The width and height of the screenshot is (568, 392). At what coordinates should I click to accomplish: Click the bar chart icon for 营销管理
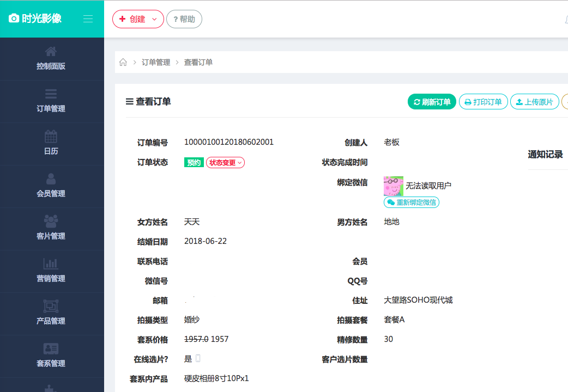[51, 263]
